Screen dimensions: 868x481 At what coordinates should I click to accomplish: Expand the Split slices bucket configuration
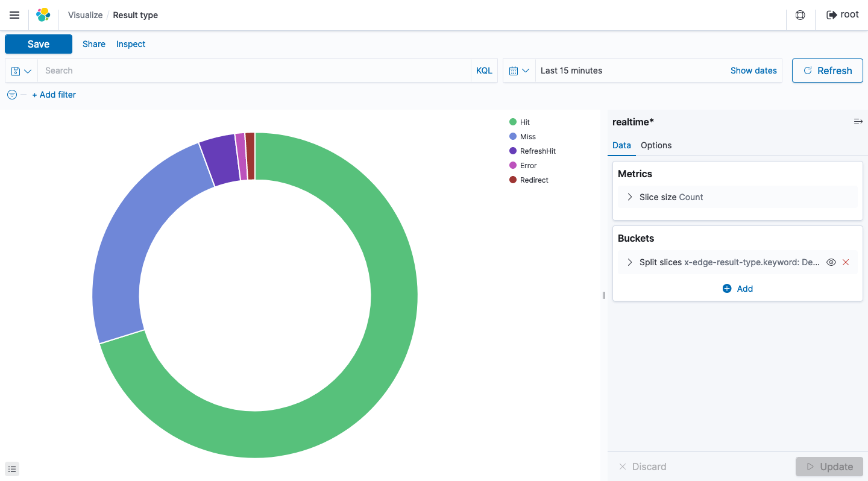coord(630,262)
